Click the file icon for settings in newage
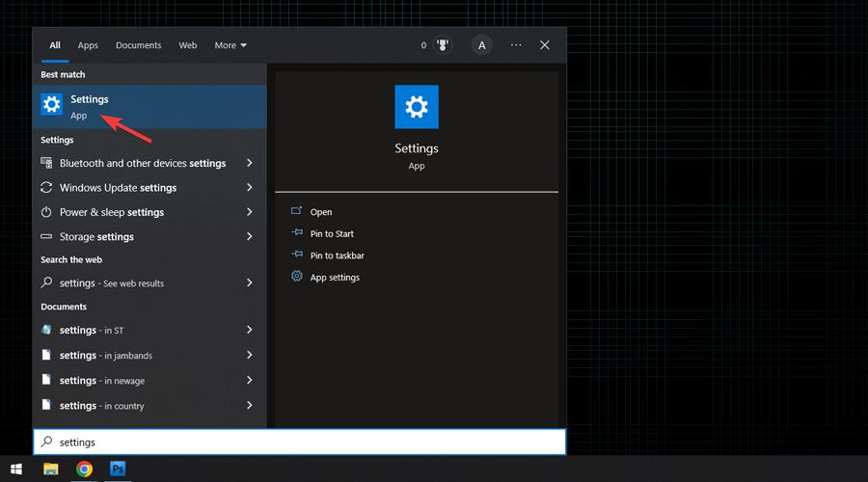The width and height of the screenshot is (868, 482). click(x=46, y=380)
